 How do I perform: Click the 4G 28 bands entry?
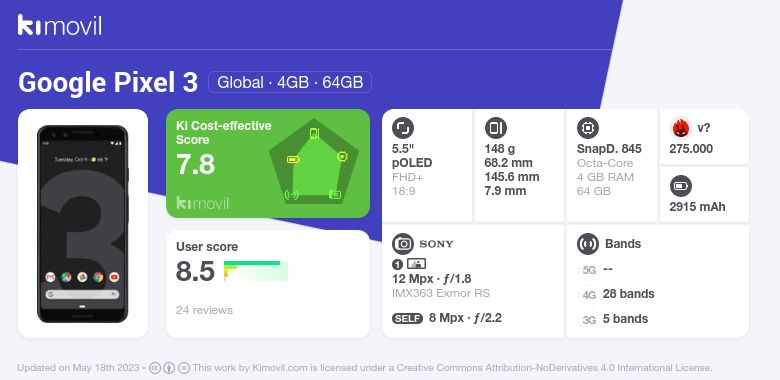tap(617, 294)
